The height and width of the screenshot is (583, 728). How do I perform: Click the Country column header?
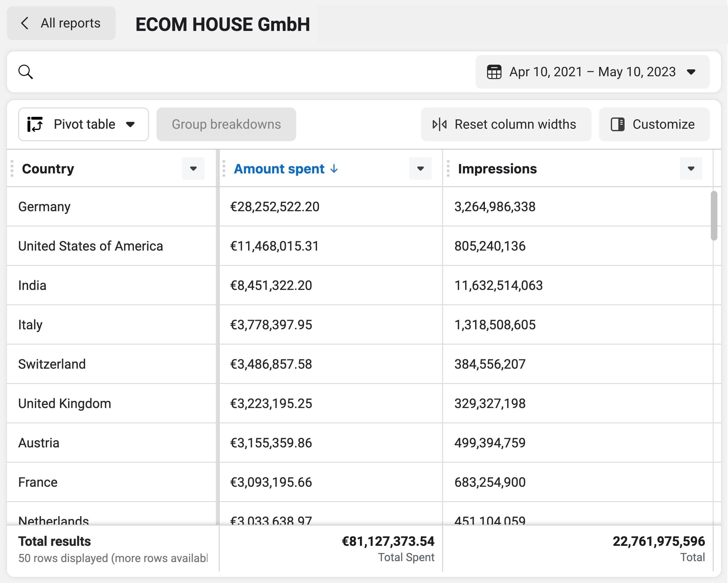tap(48, 168)
